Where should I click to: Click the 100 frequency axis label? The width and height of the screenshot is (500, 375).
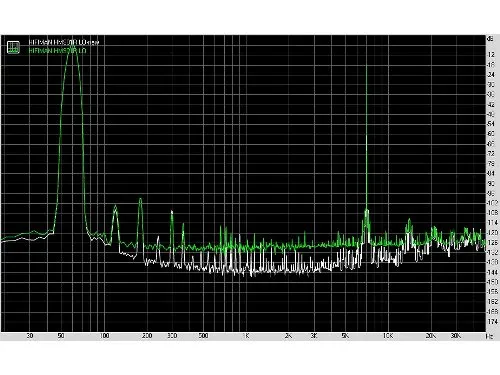pyautogui.click(x=105, y=336)
